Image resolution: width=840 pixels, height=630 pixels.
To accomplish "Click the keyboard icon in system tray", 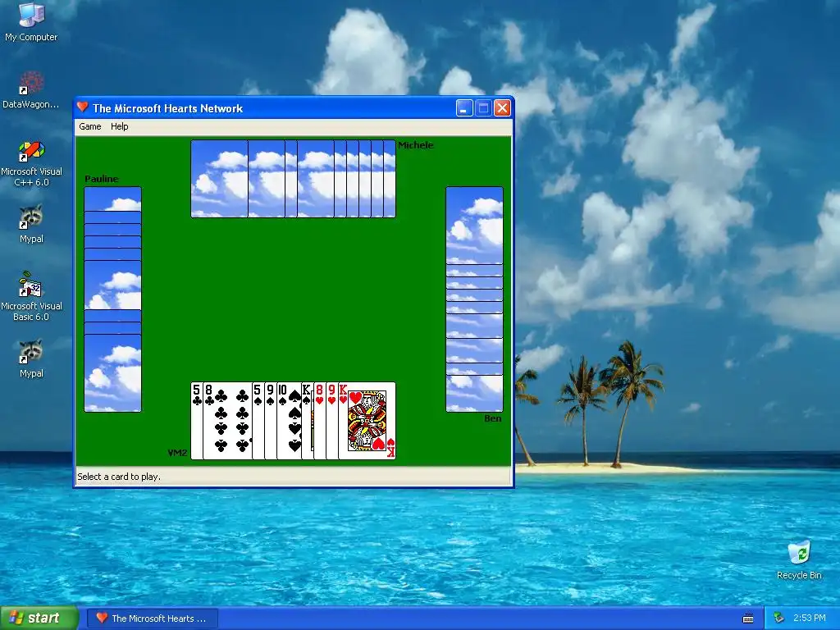I will [x=748, y=619].
